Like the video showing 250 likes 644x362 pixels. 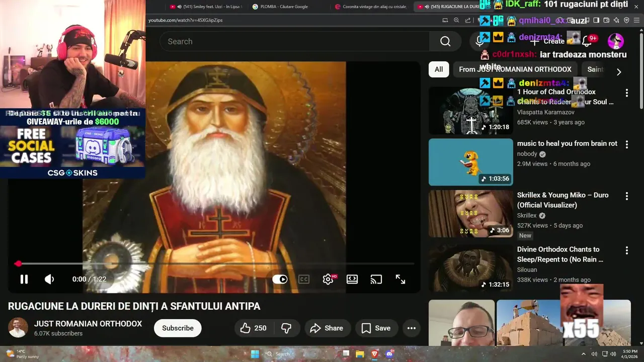[254, 328]
